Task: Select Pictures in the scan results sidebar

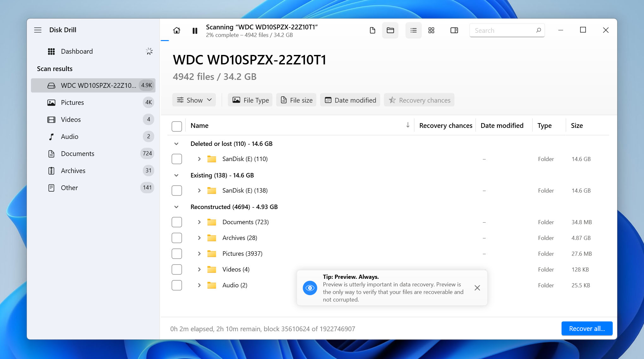Action: point(72,102)
